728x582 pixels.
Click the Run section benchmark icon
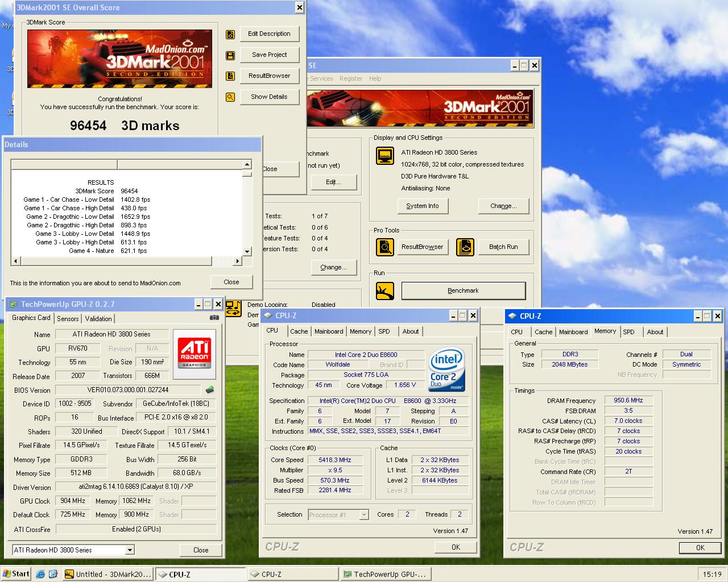coord(385,291)
